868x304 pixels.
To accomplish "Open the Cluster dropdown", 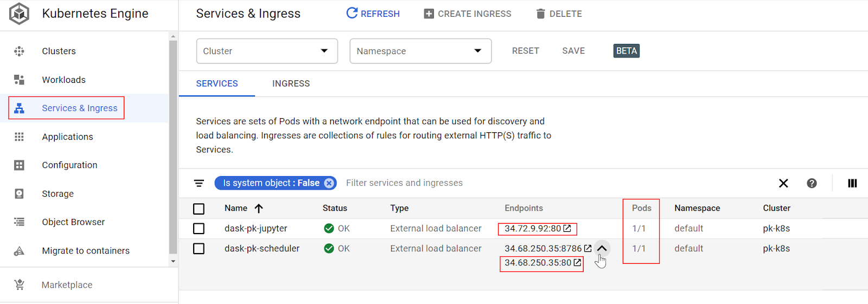I will point(267,51).
